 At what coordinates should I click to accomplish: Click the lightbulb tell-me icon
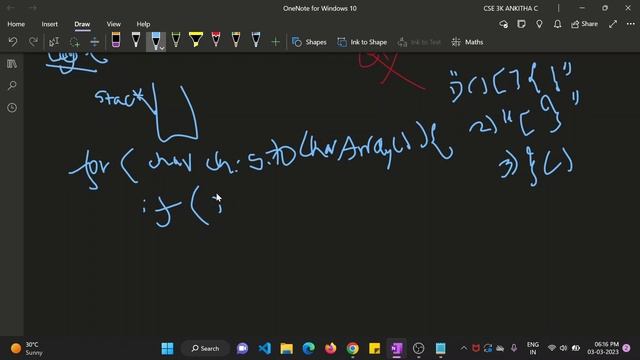539,24
